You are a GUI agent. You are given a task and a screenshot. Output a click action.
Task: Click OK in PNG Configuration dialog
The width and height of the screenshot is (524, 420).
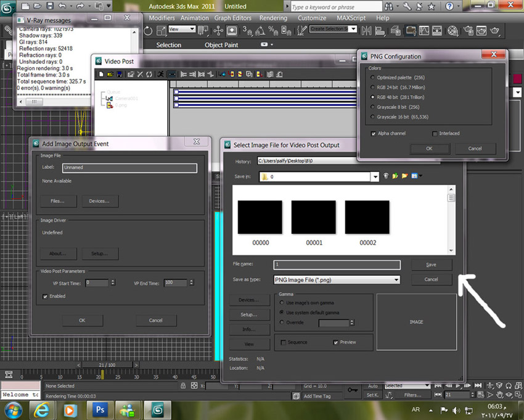point(430,149)
